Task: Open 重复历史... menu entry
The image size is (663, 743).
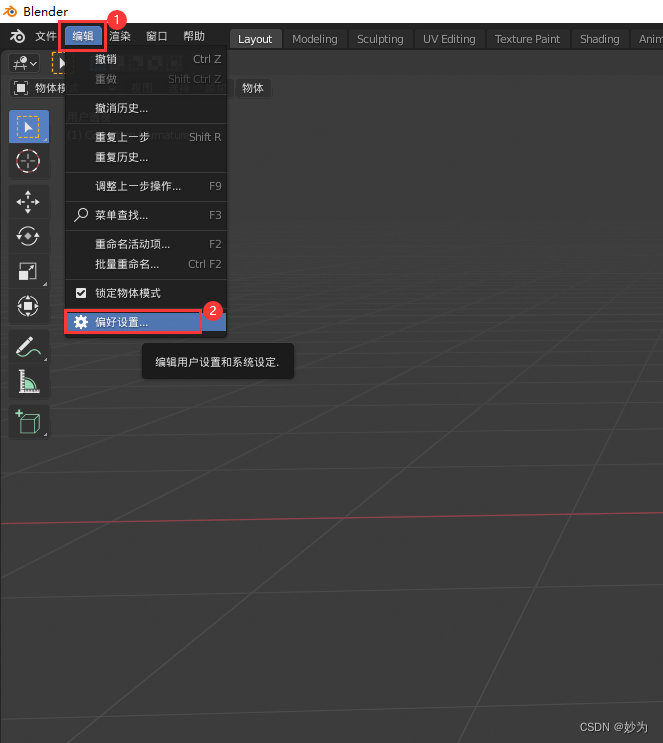Action: tap(146, 157)
